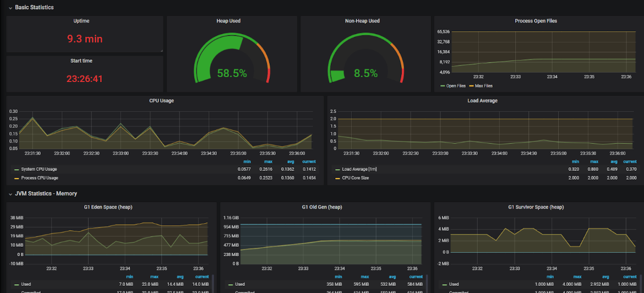Sort Load Average legend by current column
Screen dimensions: 644x293
pos(630,161)
